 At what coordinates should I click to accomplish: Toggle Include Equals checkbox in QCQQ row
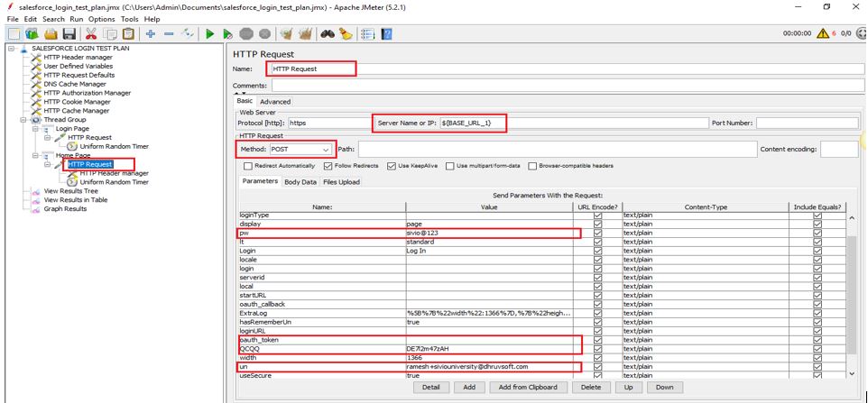[817, 349]
